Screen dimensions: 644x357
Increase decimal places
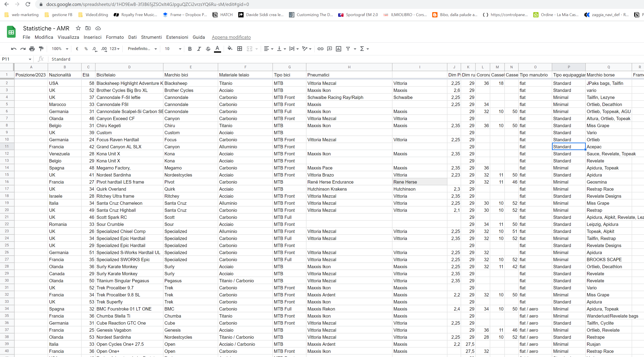click(104, 49)
